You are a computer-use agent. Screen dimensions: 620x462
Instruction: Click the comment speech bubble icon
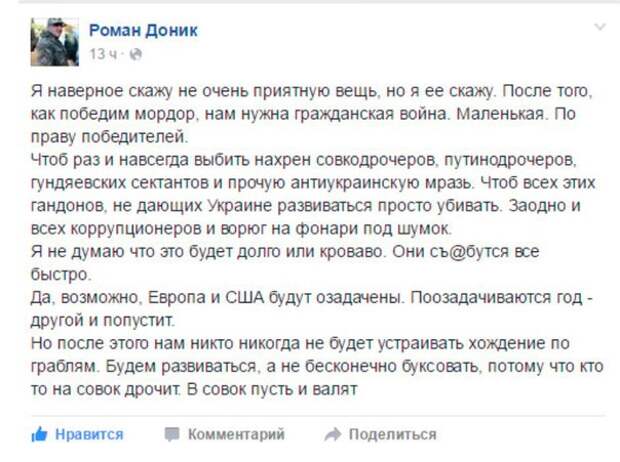coord(172,434)
